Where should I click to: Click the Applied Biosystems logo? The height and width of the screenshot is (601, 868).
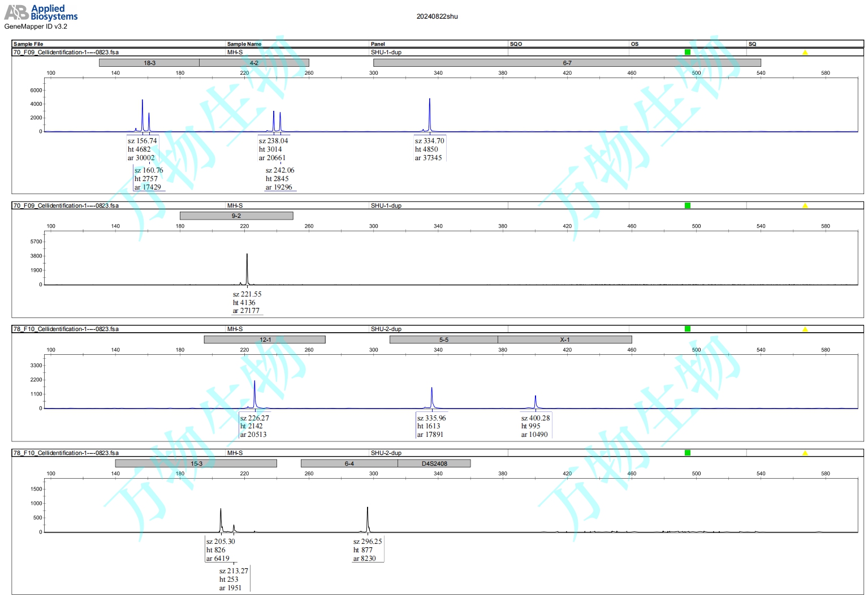pyautogui.click(x=41, y=12)
